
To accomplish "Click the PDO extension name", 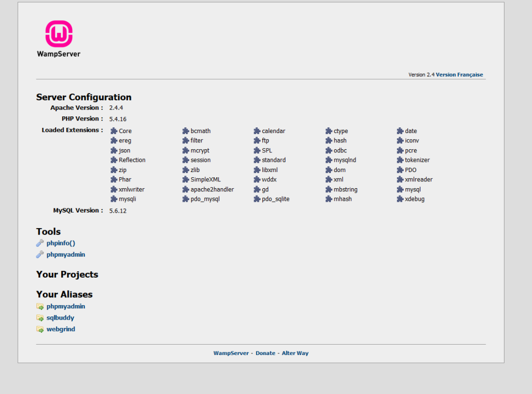I will tap(410, 170).
